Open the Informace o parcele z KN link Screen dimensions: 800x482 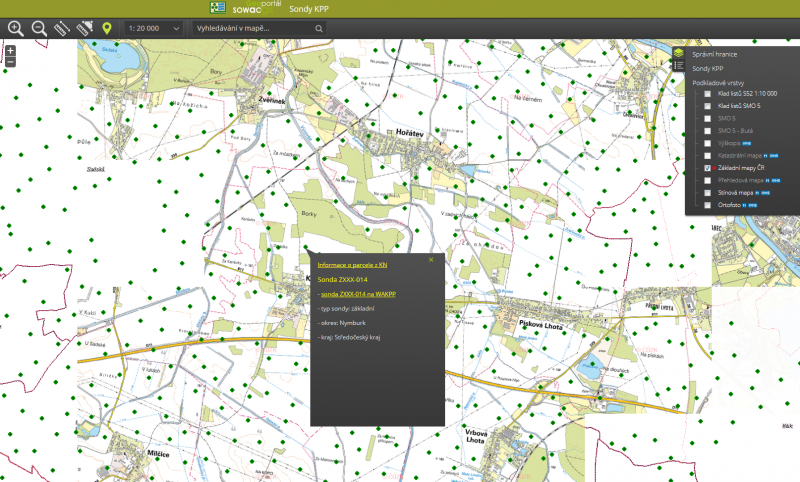352,265
